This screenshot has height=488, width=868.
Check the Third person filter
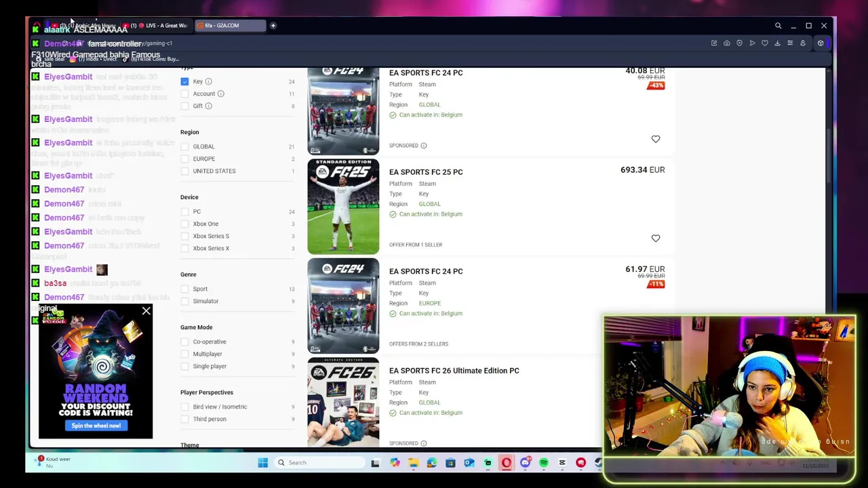point(184,419)
